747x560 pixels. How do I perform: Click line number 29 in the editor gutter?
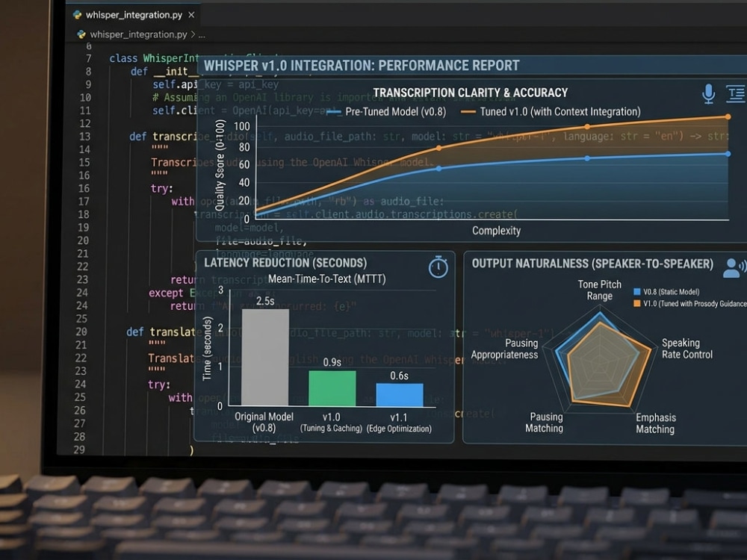(x=79, y=449)
